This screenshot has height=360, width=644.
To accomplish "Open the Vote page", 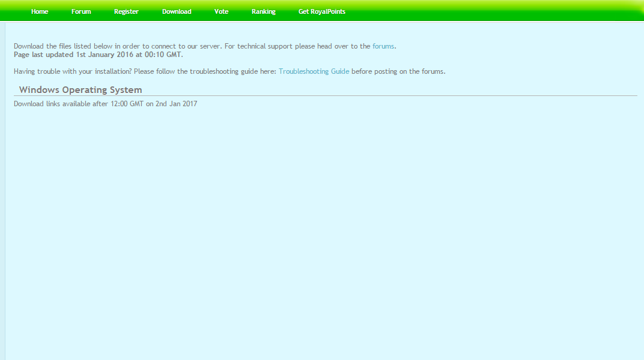I will tap(221, 11).
